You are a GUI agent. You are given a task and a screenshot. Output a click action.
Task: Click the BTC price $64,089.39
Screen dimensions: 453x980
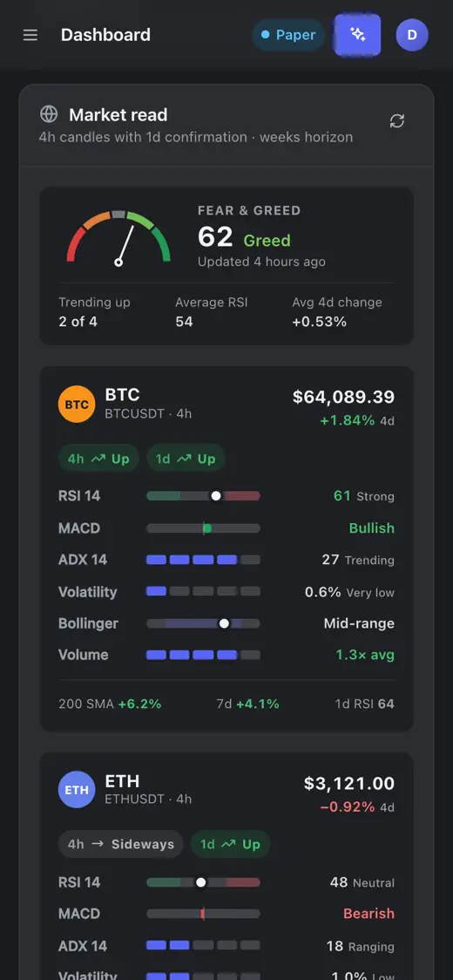coord(343,397)
